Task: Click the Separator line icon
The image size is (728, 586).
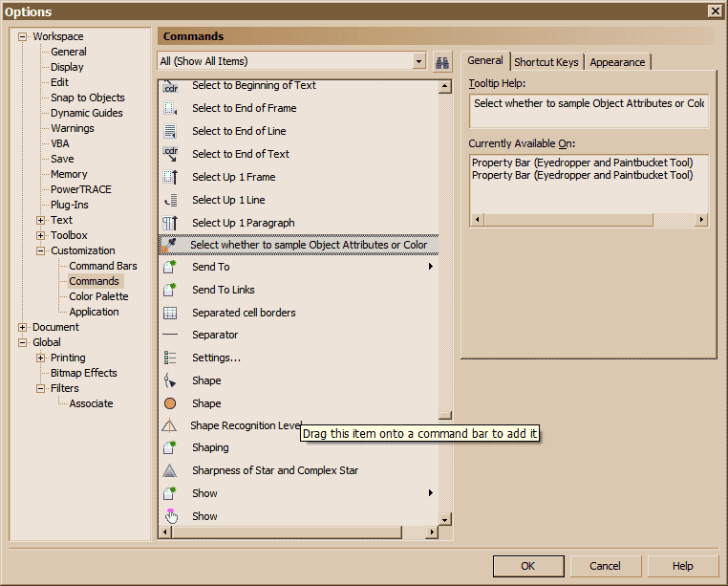Action: coord(170,335)
